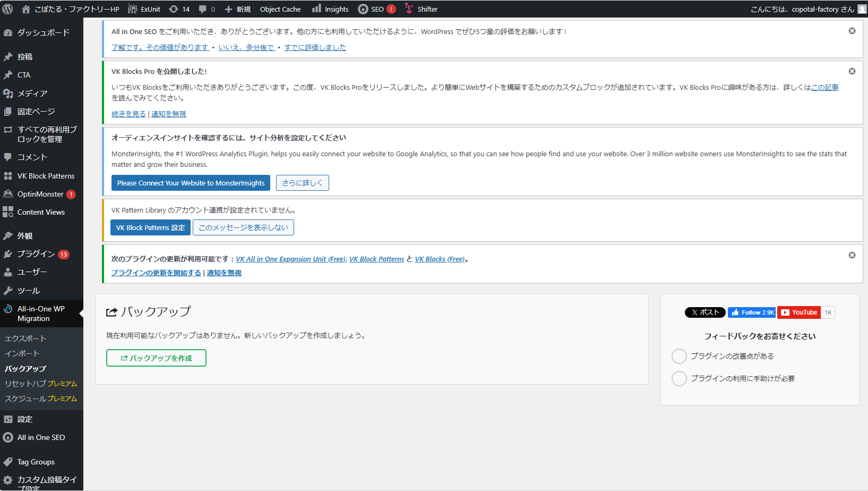This screenshot has width=868, height=491.
Task: Open the カスタム投稿タイプ設定 gear icon
Action: (8, 480)
